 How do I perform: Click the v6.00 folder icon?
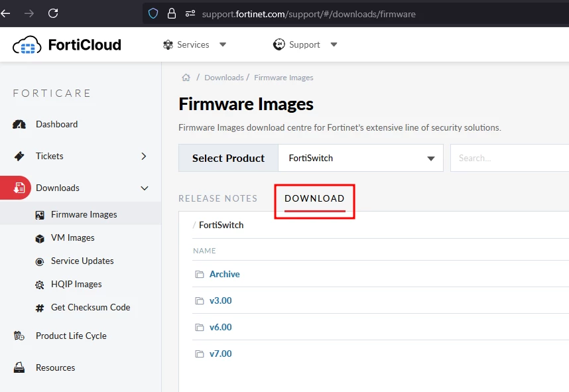click(199, 328)
